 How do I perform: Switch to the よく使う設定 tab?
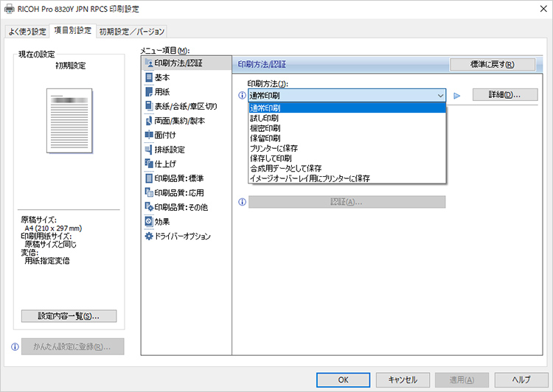(x=27, y=31)
